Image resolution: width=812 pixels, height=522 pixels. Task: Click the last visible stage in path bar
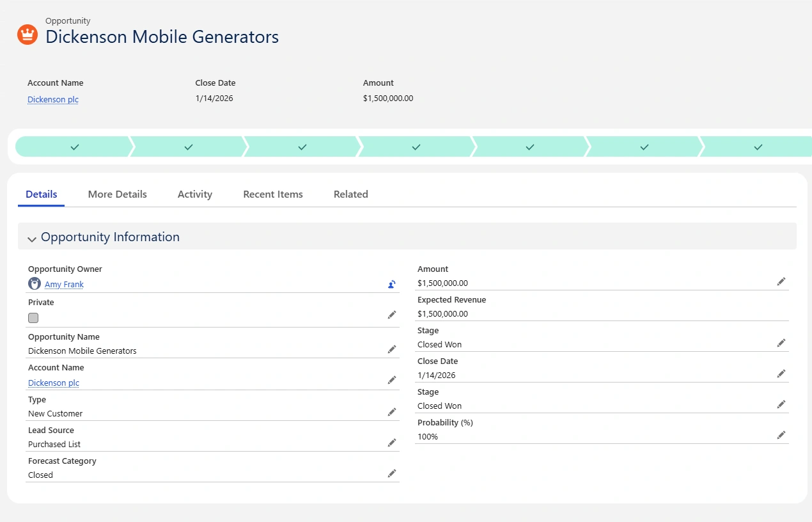coord(758,147)
